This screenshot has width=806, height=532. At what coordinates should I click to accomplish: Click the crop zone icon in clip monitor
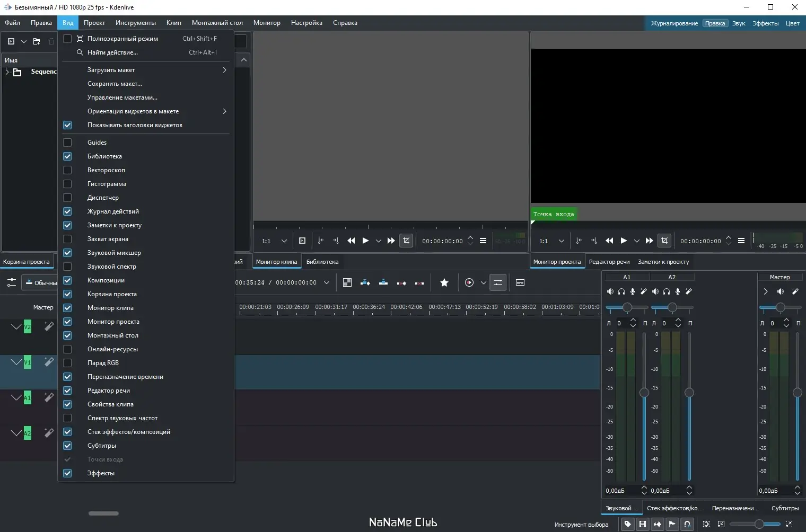point(406,241)
